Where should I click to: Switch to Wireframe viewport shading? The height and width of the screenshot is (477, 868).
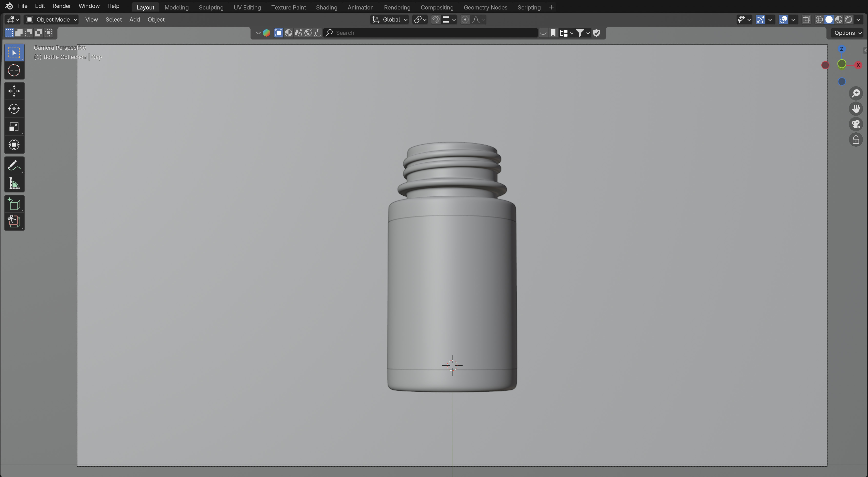pos(819,19)
